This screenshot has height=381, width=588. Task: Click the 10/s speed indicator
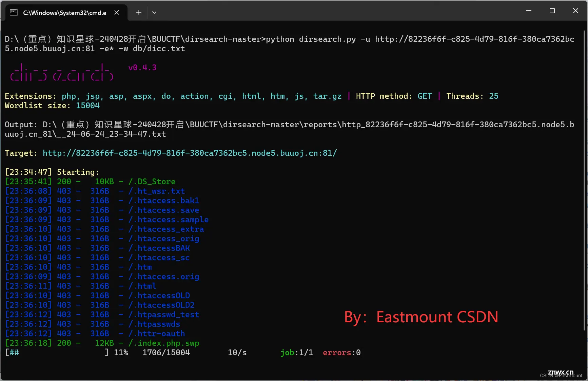coord(237,353)
